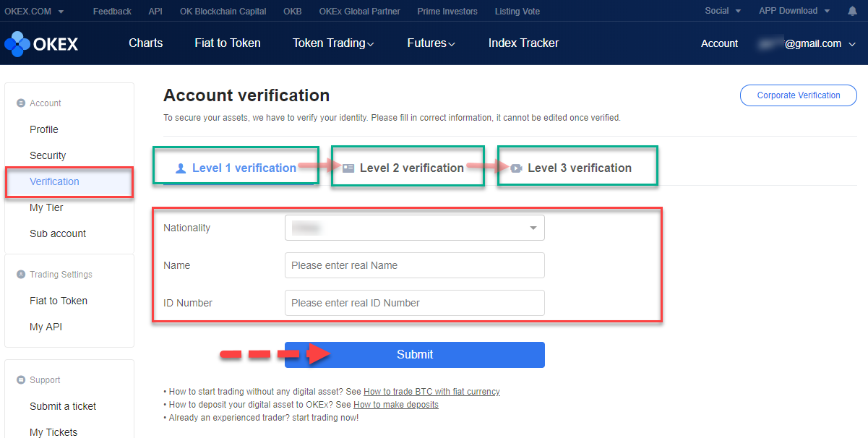Screen dimensions: 868x438
Task: Focus the real Name input field
Action: pyautogui.click(x=415, y=265)
